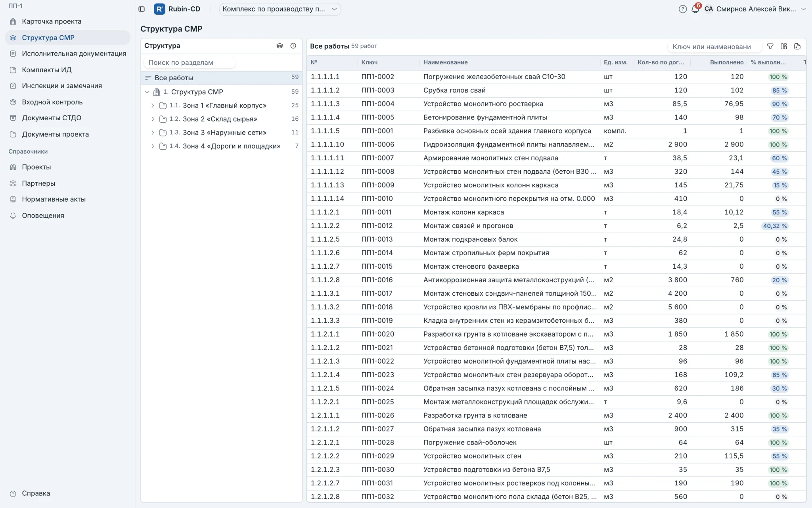Click the Карточка проекта building icon

click(x=13, y=21)
